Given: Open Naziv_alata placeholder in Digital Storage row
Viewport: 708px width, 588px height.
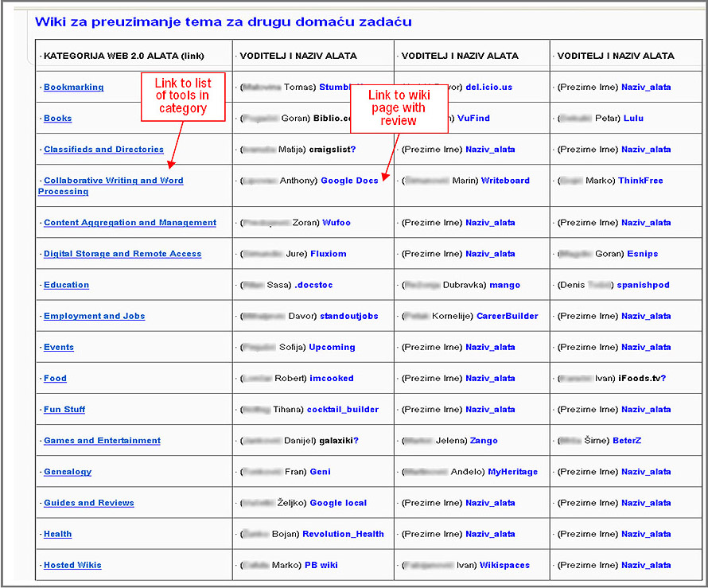Looking at the screenshot, I should tap(490, 254).
